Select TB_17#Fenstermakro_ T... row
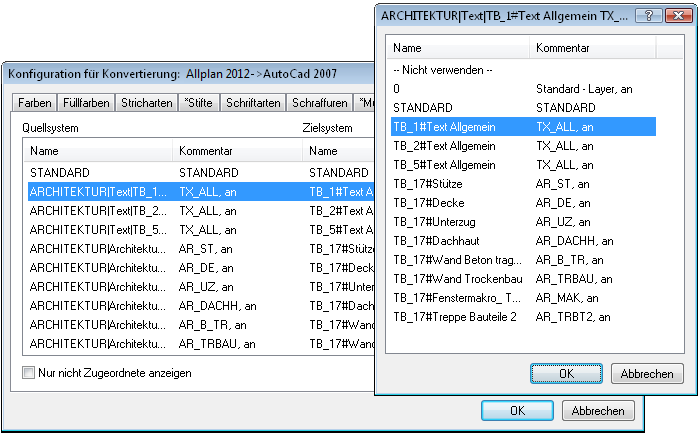This screenshot has height=433, width=698. (x=524, y=298)
